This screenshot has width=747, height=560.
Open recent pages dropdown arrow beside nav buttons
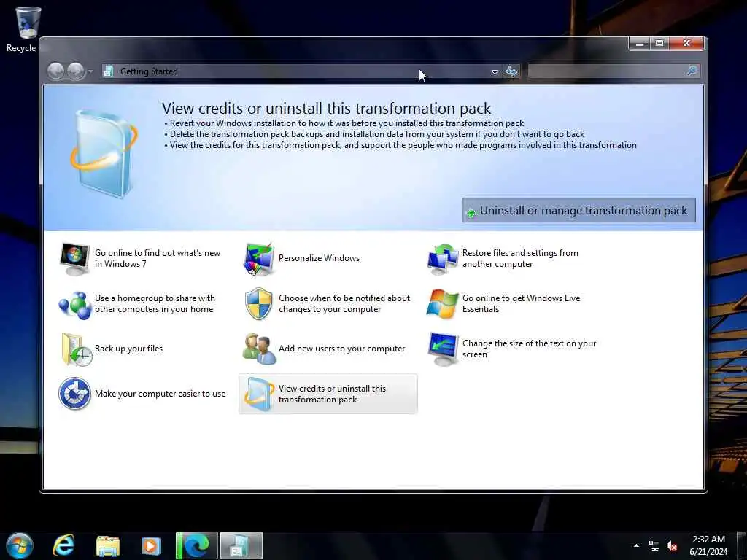90,72
